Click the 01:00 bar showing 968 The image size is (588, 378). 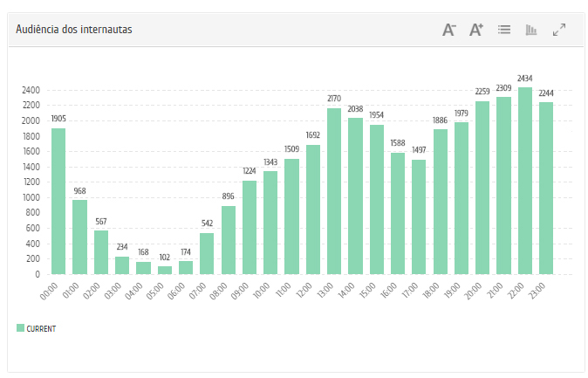[x=79, y=237]
